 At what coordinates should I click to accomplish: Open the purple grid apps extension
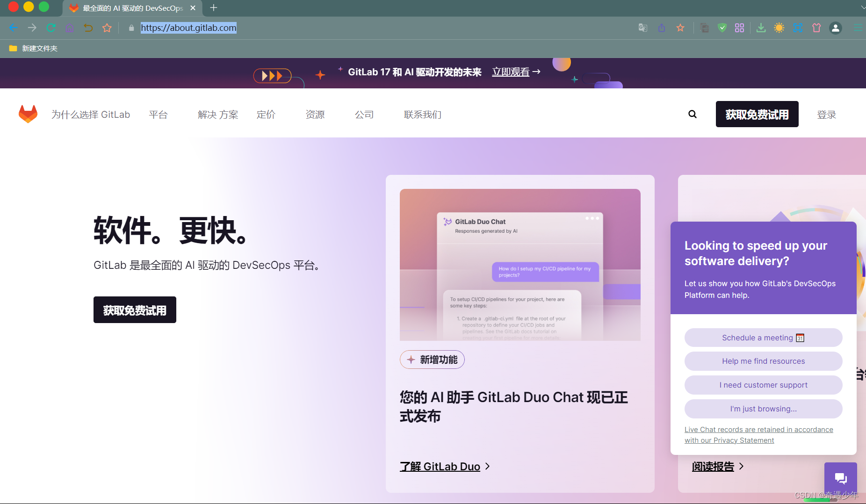pos(739,28)
